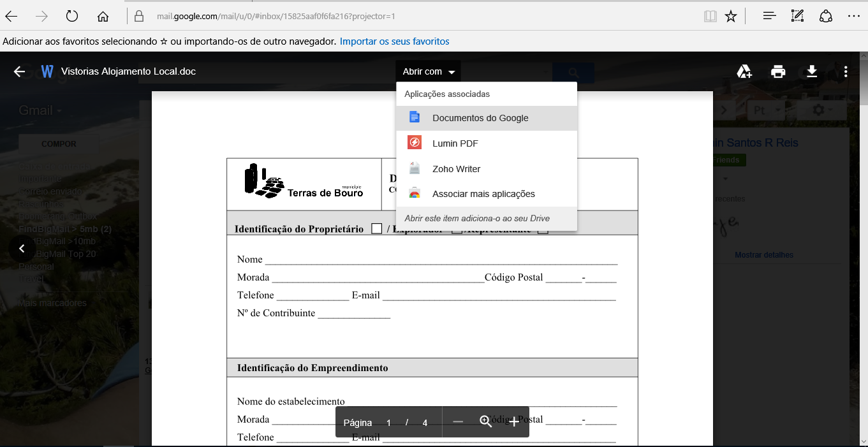
Task: Click the browser forward arrow
Action: [42, 16]
